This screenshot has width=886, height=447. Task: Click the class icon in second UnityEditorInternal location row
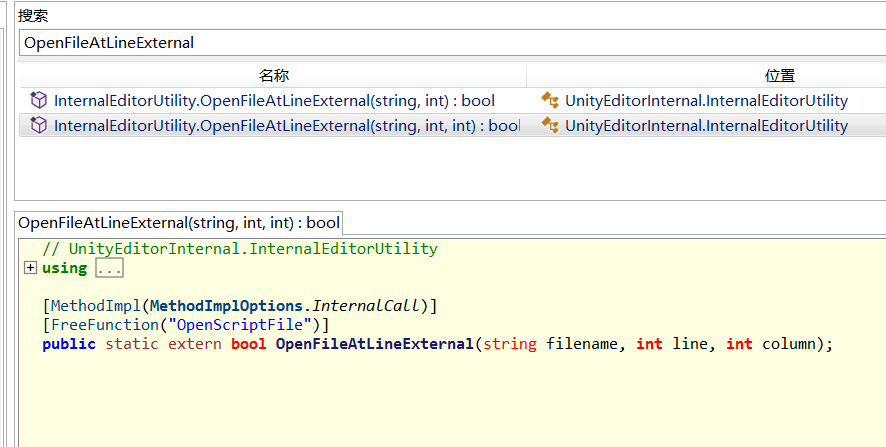coord(550,125)
